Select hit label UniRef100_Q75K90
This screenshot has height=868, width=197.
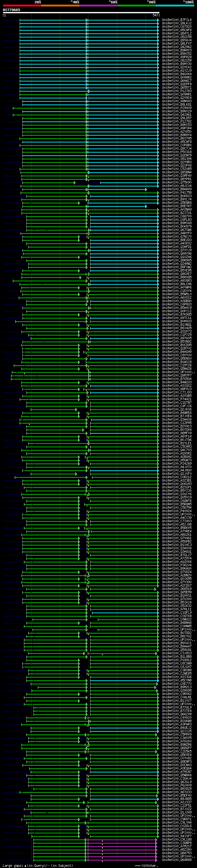pos(176,183)
